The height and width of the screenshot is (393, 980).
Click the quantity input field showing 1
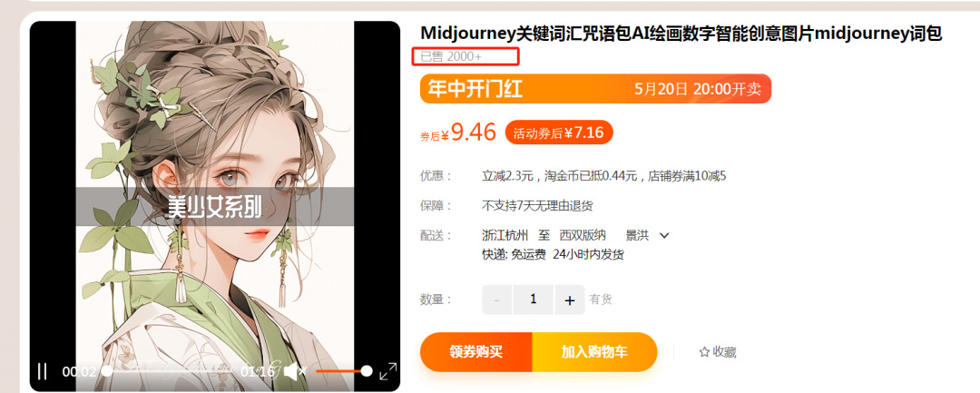pos(534,300)
